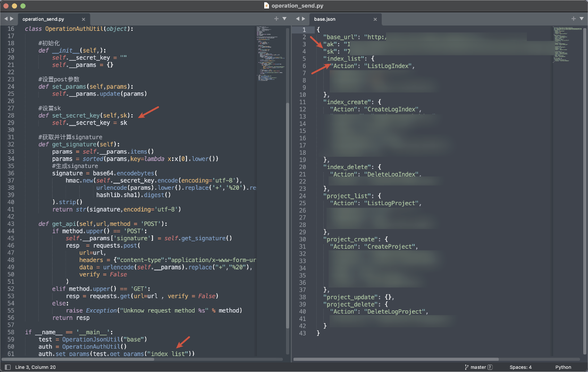Click the elif method.upper() == 'GET' line
The width and height of the screenshot is (588, 372).
coord(101,289)
